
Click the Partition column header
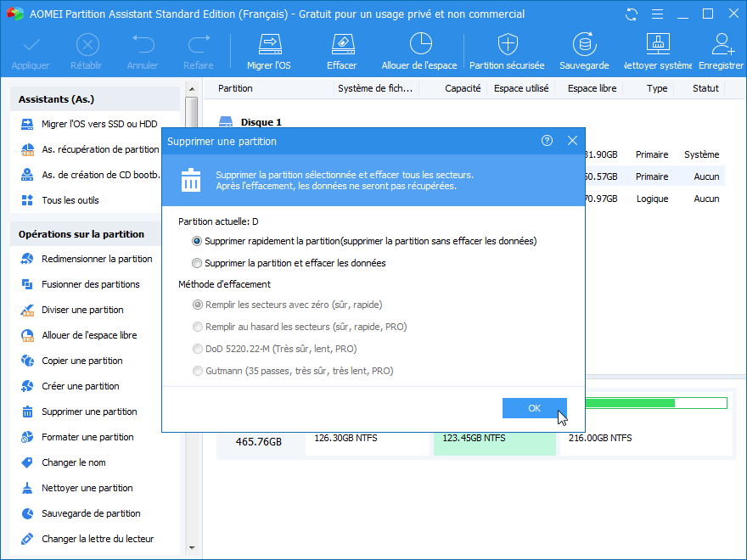235,88
